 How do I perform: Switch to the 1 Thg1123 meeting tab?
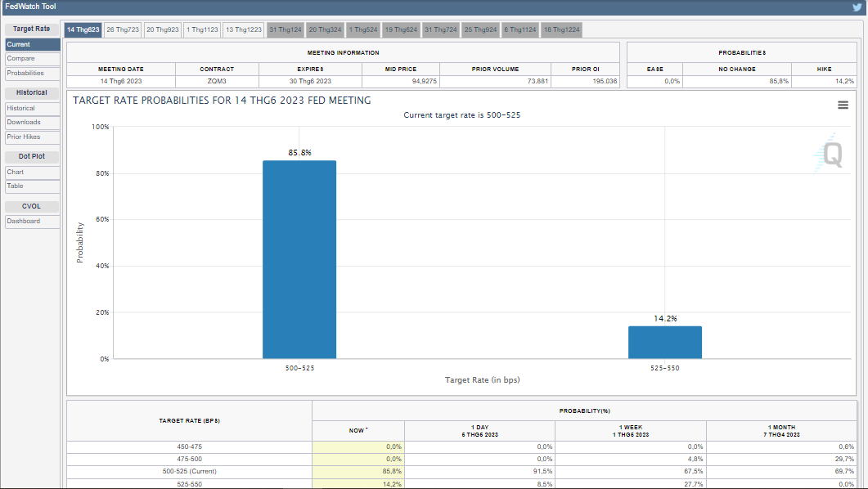(x=202, y=30)
